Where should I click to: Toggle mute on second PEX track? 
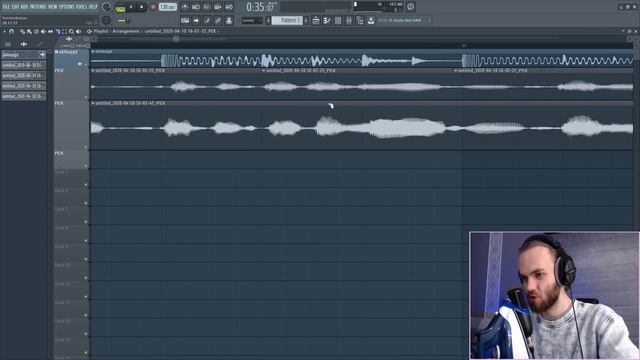click(86, 148)
